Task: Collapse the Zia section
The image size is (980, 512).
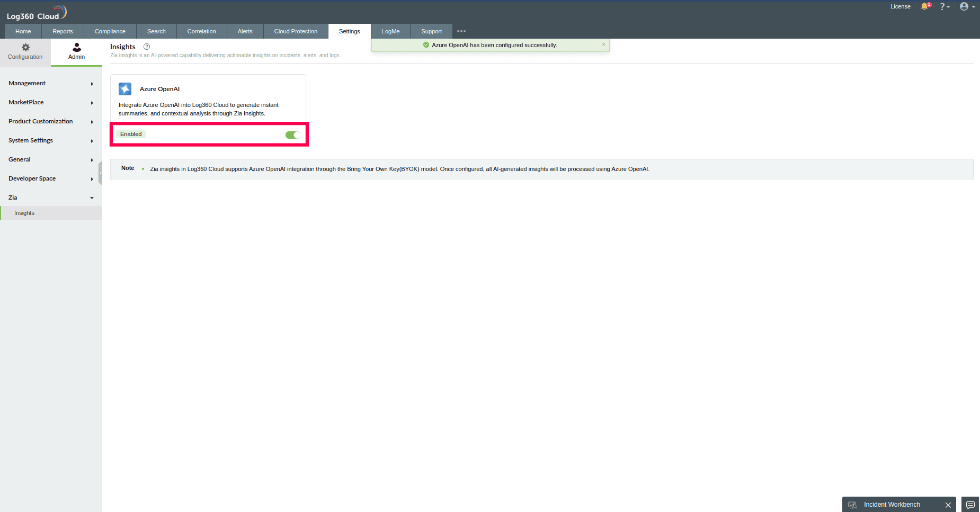Action: pos(51,197)
